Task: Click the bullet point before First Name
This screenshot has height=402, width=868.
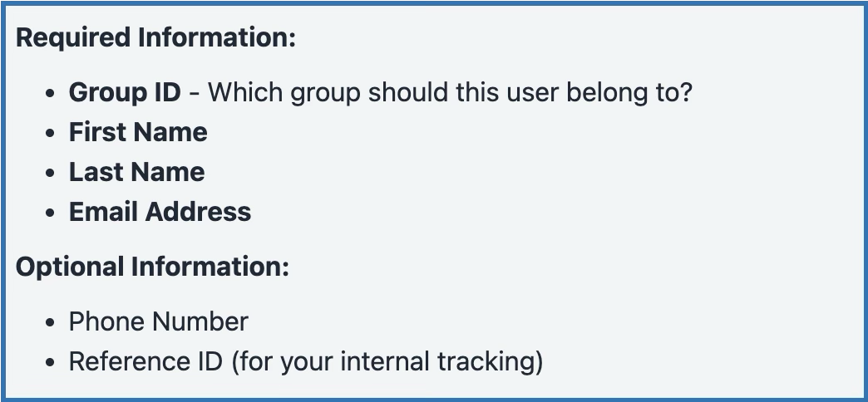Action: [52, 133]
